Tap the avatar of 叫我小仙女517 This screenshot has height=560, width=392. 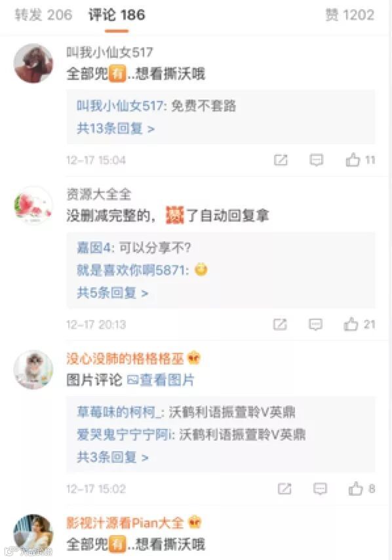pyautogui.click(x=33, y=63)
